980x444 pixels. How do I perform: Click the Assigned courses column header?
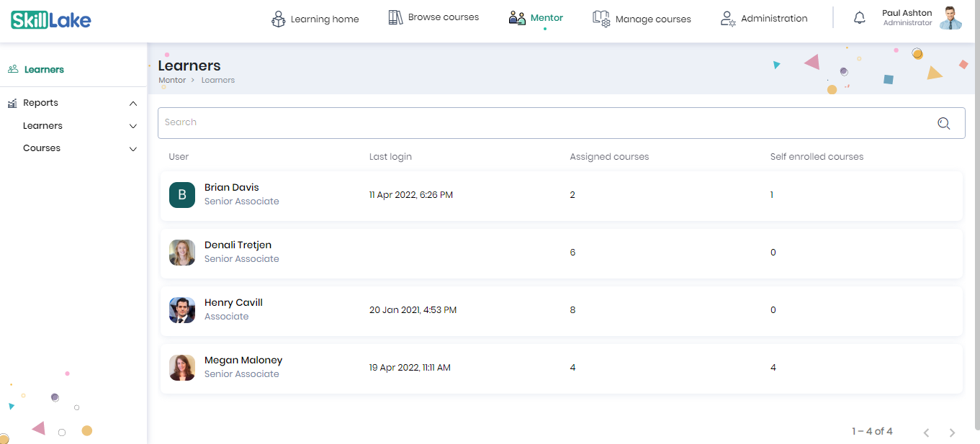tap(609, 156)
